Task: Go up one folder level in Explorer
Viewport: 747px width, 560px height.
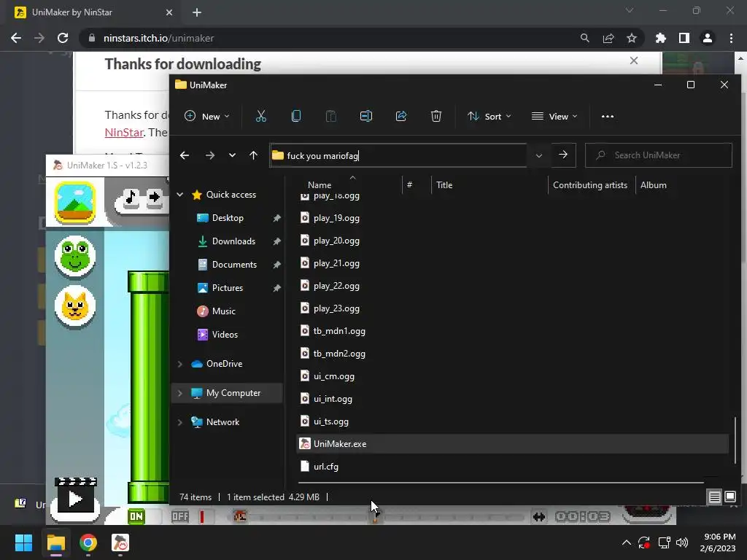Action: (x=253, y=155)
